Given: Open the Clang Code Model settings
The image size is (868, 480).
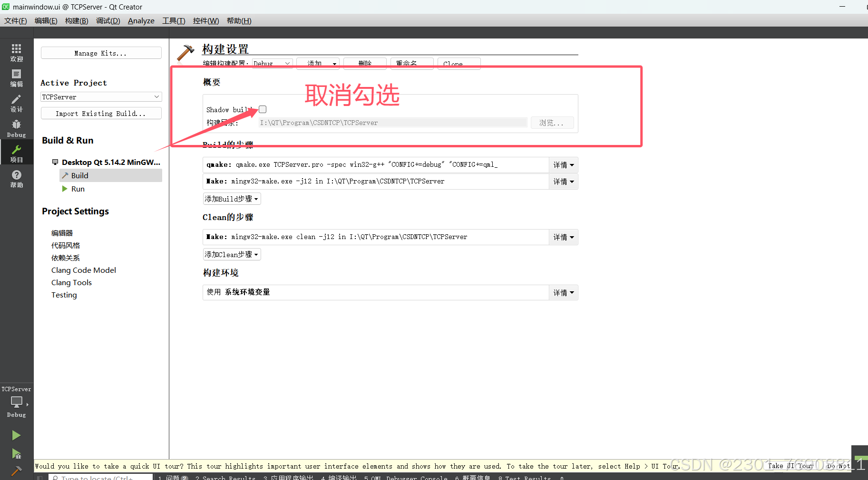Looking at the screenshot, I should [83, 270].
